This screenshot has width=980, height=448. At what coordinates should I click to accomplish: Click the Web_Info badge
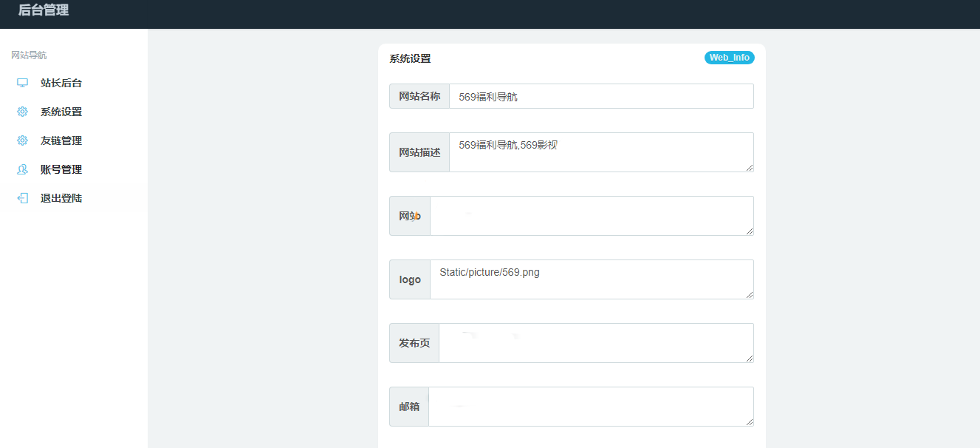[x=729, y=57]
